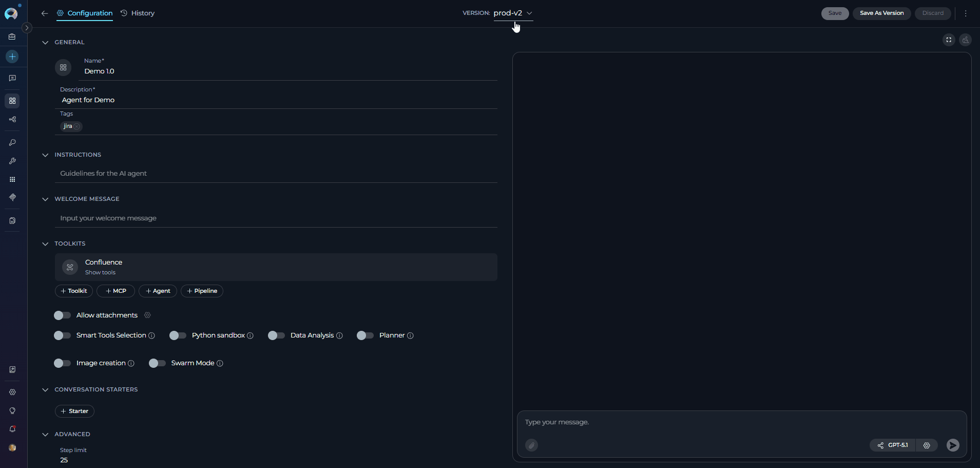
Task: Open the sparkle notebook icon in the sidebar
Action: point(12,369)
